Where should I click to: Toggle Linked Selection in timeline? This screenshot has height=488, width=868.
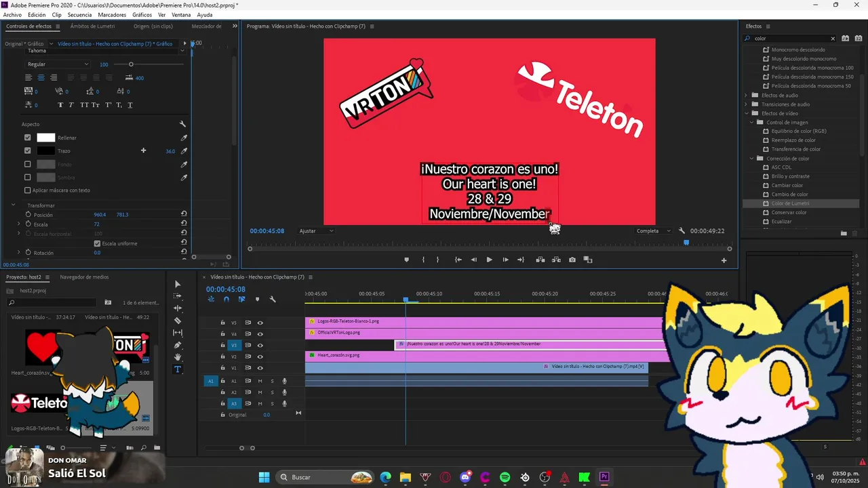(x=241, y=299)
